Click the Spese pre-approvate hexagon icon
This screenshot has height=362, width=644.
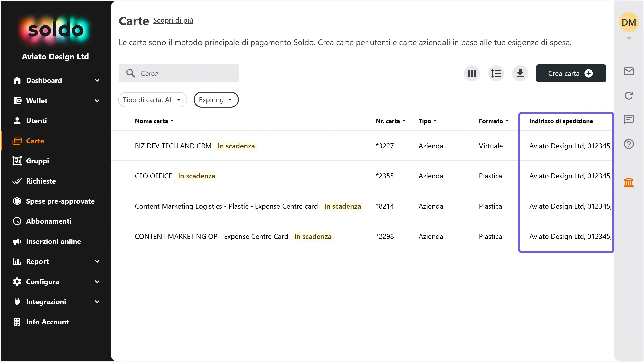(x=17, y=201)
